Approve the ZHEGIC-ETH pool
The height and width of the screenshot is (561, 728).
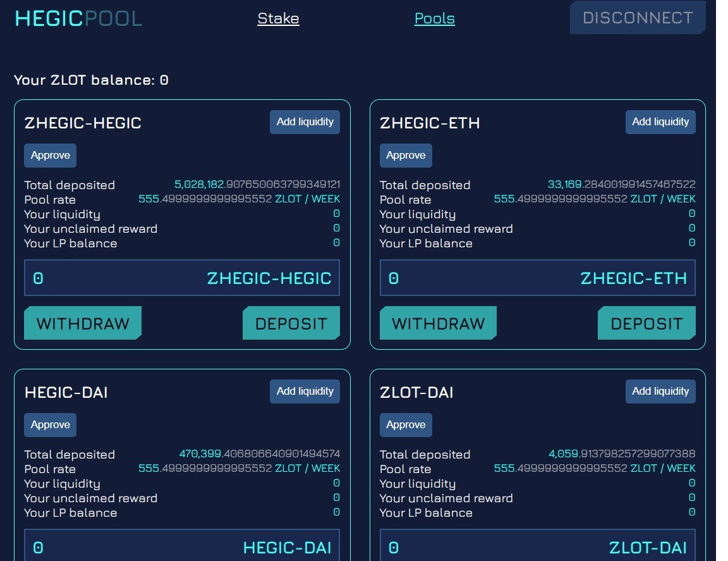(x=406, y=155)
